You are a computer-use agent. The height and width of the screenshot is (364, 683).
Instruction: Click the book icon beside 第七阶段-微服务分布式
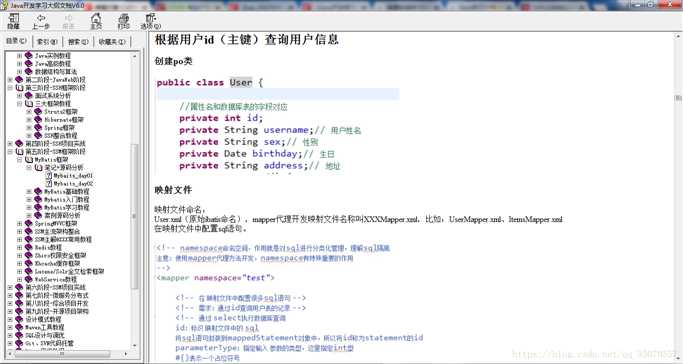[x=19, y=295]
